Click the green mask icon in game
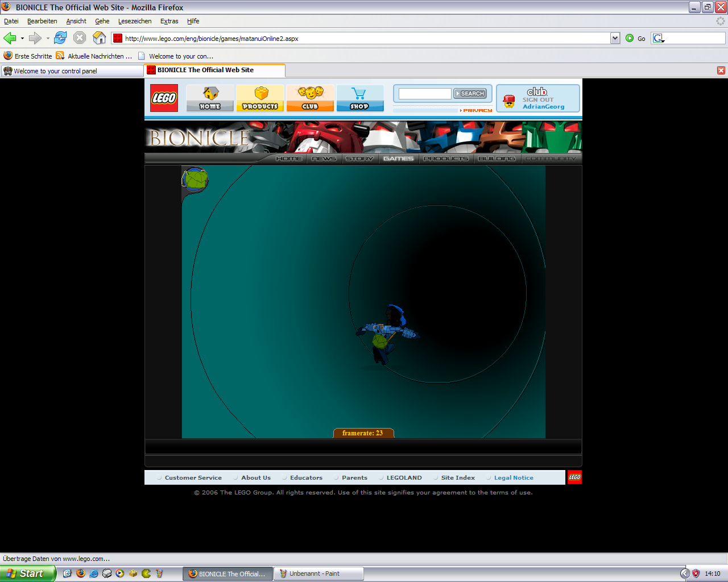Image resolution: width=728 pixels, height=582 pixels. tap(195, 180)
